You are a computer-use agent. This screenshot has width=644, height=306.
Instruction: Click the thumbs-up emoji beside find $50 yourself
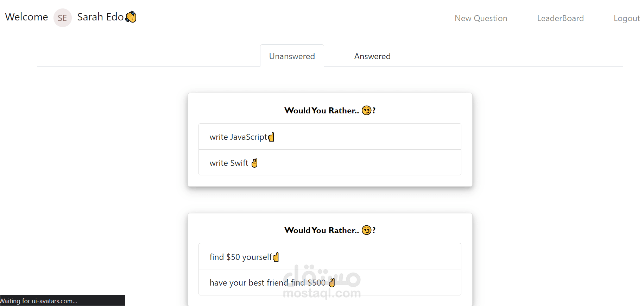(x=276, y=257)
